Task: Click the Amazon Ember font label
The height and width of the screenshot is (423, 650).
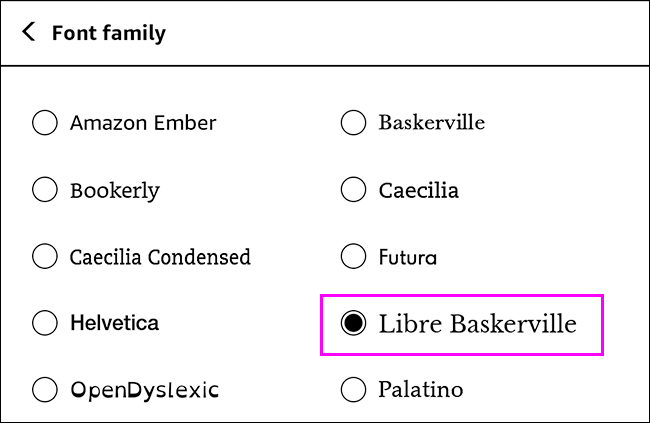Action: pos(143,123)
